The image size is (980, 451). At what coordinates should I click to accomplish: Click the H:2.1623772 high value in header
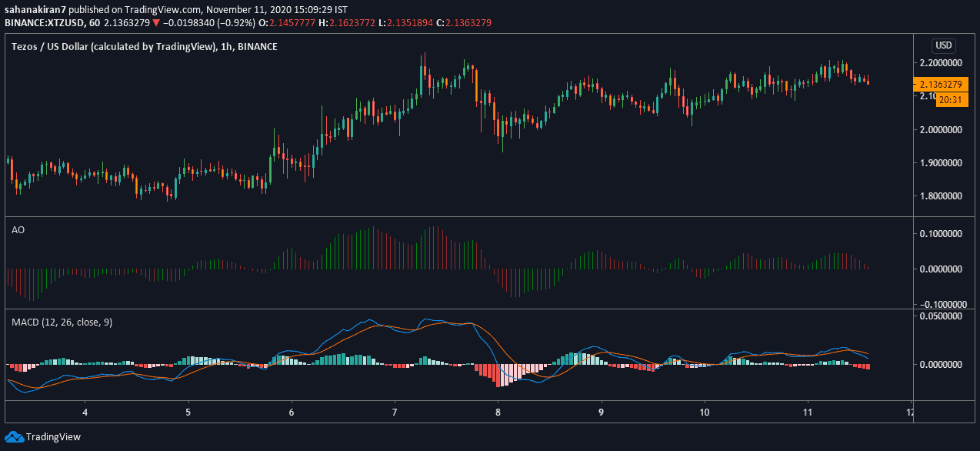(x=345, y=23)
